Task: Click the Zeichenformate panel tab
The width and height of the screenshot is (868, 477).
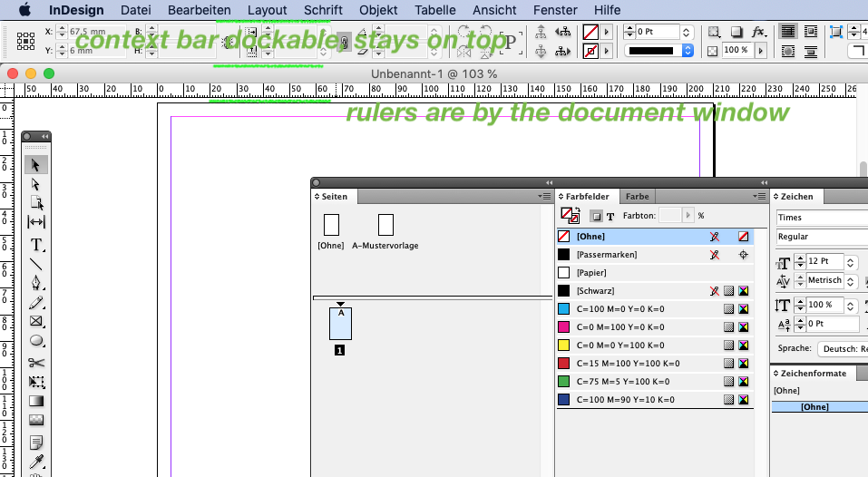Action: [x=814, y=374]
